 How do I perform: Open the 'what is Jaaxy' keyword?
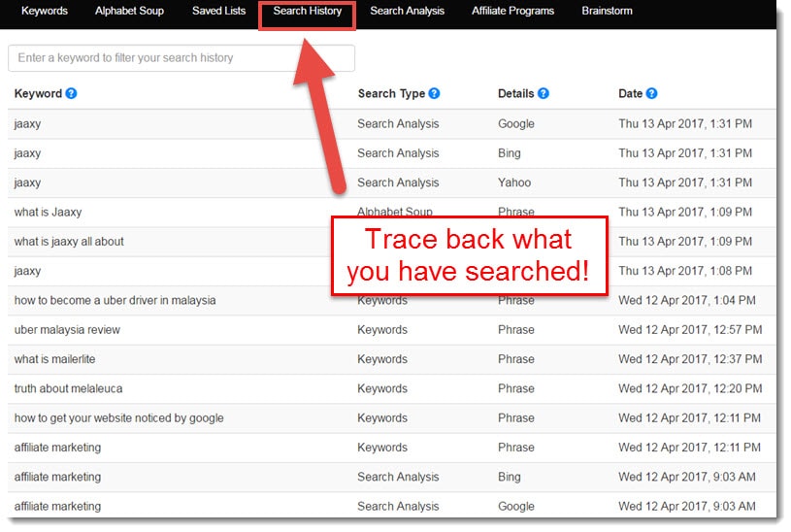(48, 212)
